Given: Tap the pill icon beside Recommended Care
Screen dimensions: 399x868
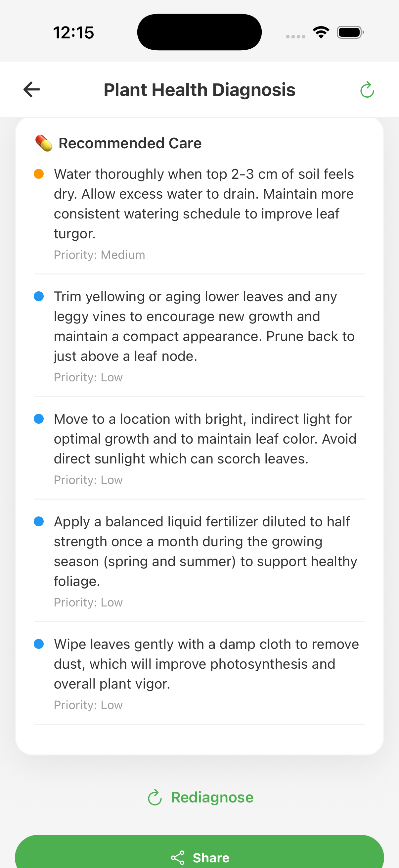Looking at the screenshot, I should tap(44, 143).
